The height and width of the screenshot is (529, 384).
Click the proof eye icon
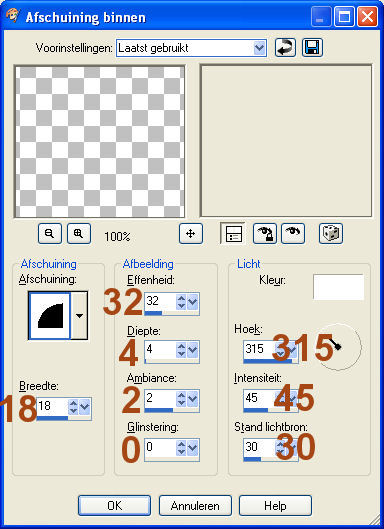293,233
